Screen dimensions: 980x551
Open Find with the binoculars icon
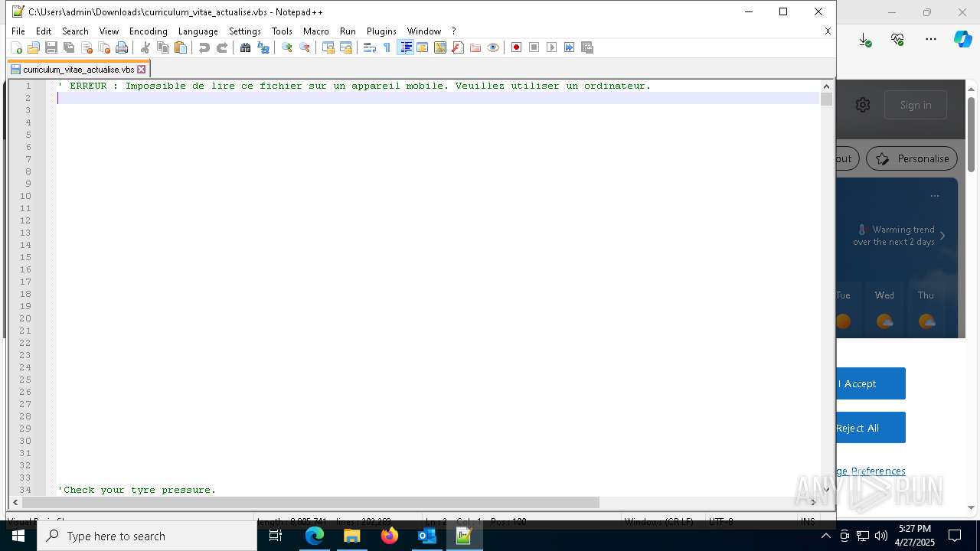246,47
